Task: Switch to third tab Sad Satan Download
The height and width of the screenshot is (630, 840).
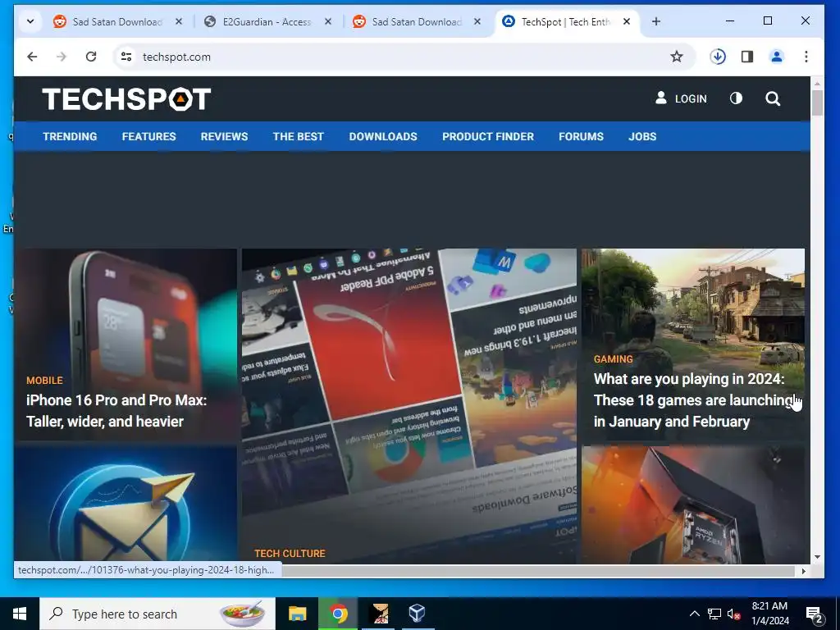Action: click(417, 21)
